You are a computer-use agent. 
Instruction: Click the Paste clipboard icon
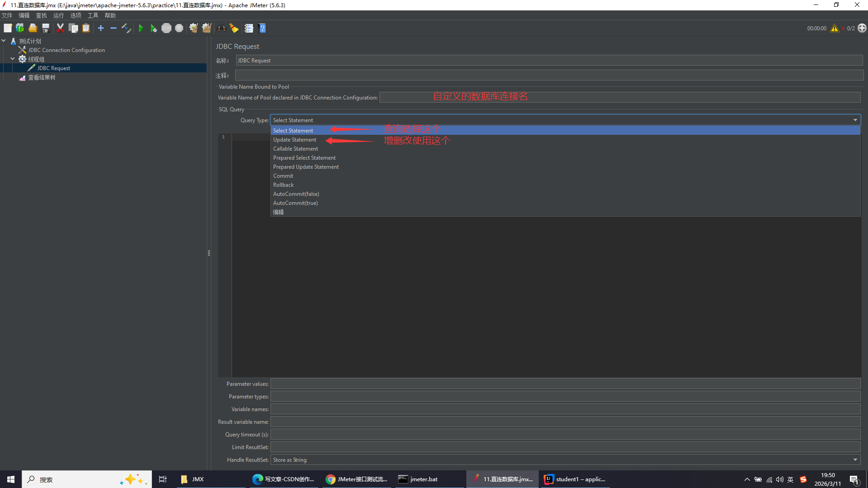[86, 28]
